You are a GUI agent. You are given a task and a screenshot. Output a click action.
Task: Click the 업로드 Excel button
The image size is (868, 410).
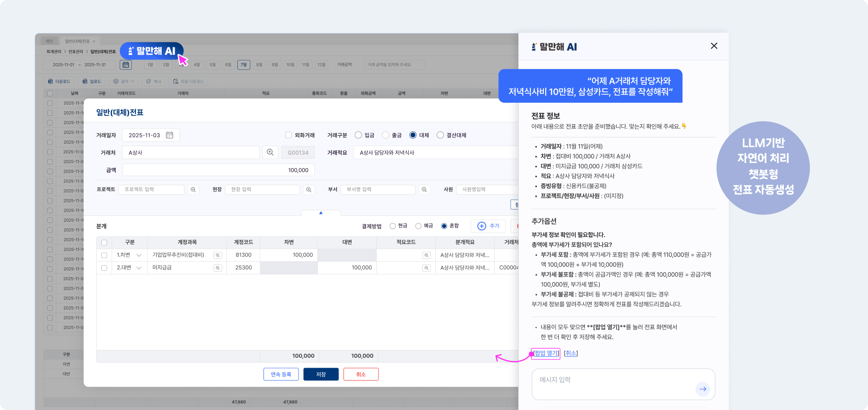coord(92,82)
